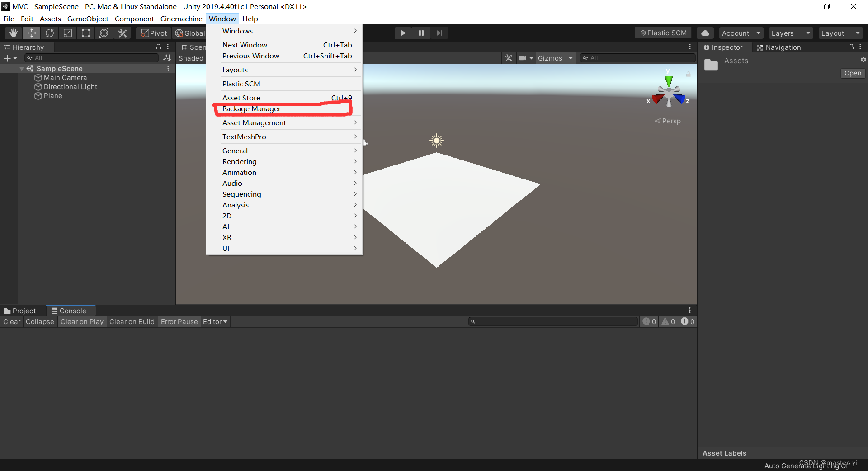Screen dimensions: 868x471
Task: Select the sun light gizmo in scene
Action: pos(437,141)
